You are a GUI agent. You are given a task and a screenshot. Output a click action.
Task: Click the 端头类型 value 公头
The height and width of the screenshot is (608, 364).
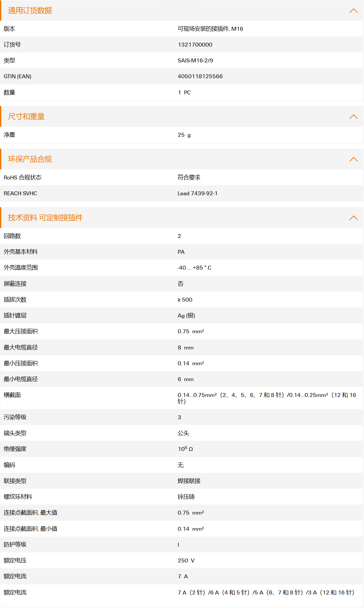(x=183, y=433)
